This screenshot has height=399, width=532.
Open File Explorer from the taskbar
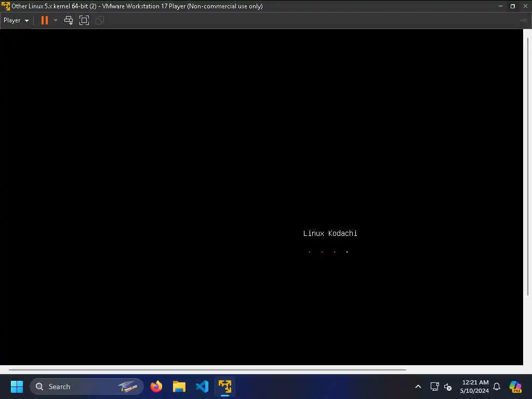coord(179,387)
